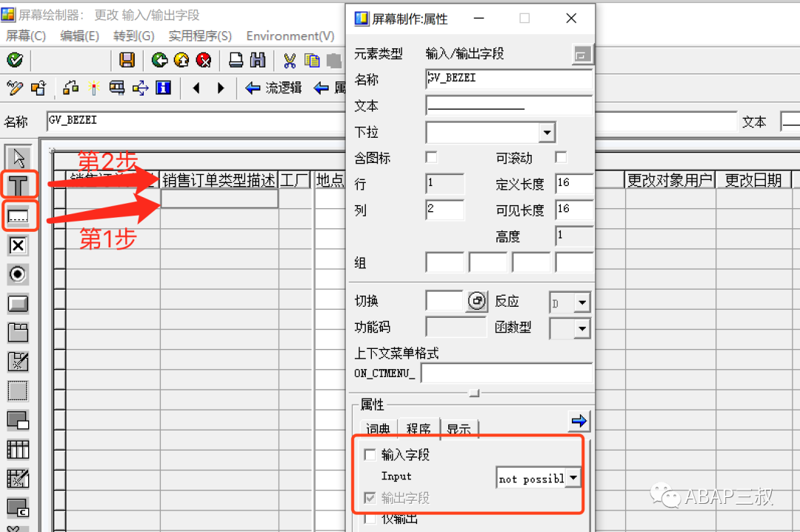This screenshot has height=532, width=800.
Task: Click the Save floppy disk icon
Action: point(127,60)
